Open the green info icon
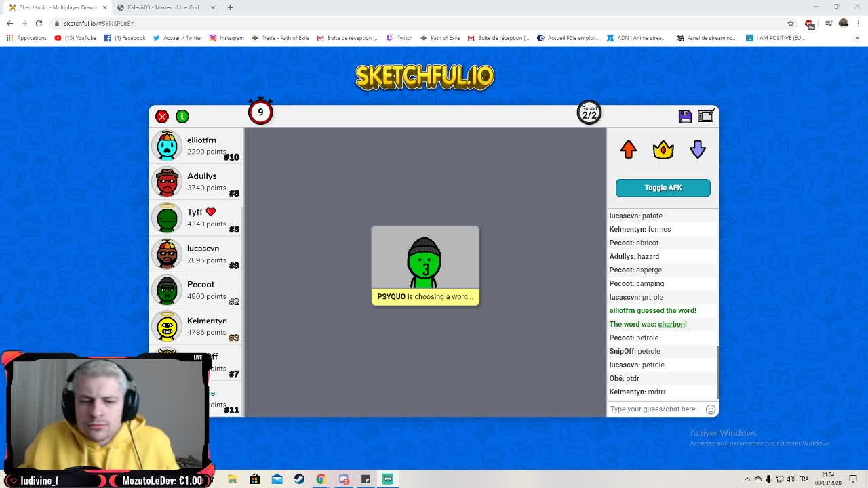Viewport: 868px width, 488px height. point(182,117)
